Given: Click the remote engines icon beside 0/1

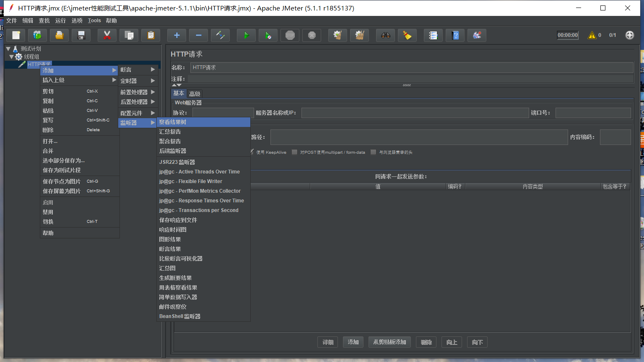Looking at the screenshot, I should point(630,35).
